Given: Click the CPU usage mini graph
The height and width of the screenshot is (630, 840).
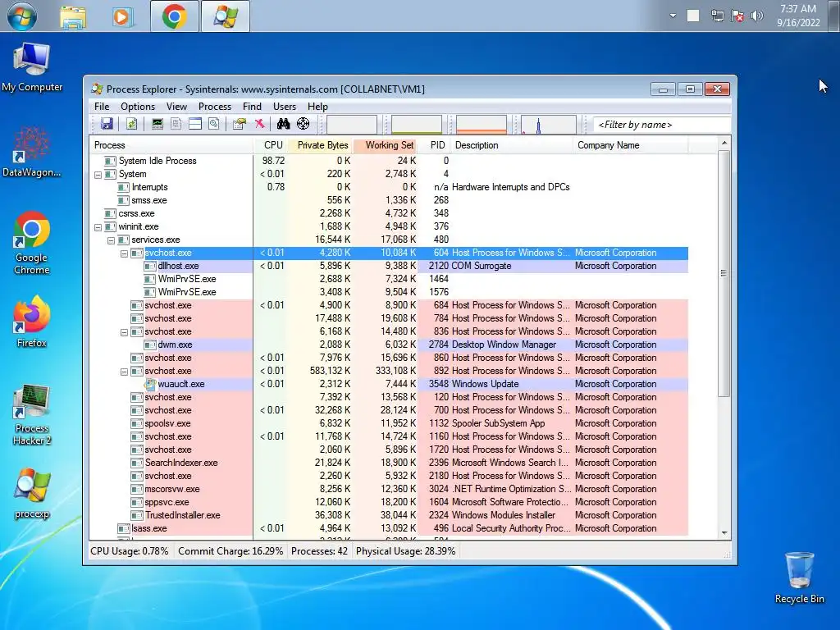Looking at the screenshot, I should tap(352, 125).
